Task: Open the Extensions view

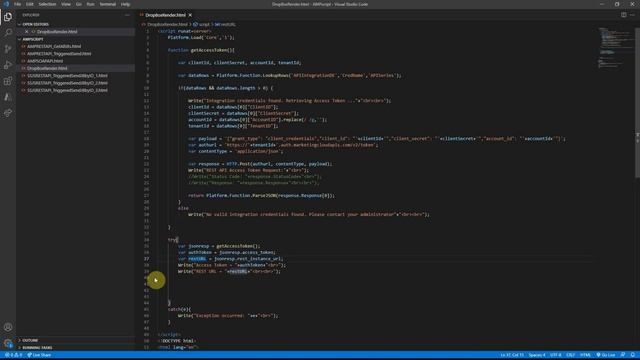Action: [8, 81]
